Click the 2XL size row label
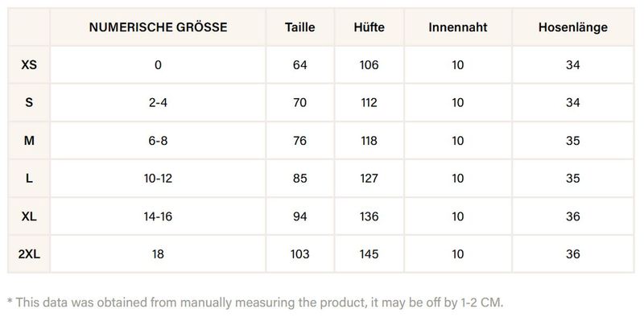 [29, 254]
